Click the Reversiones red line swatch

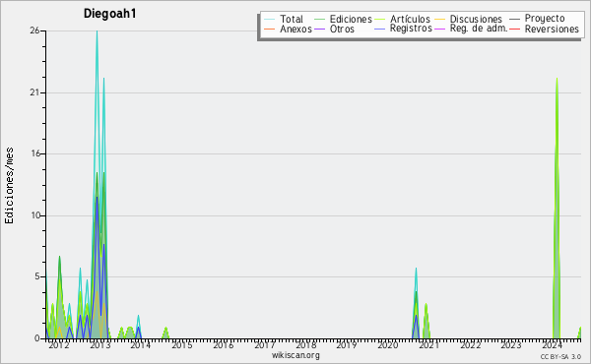tap(514, 30)
